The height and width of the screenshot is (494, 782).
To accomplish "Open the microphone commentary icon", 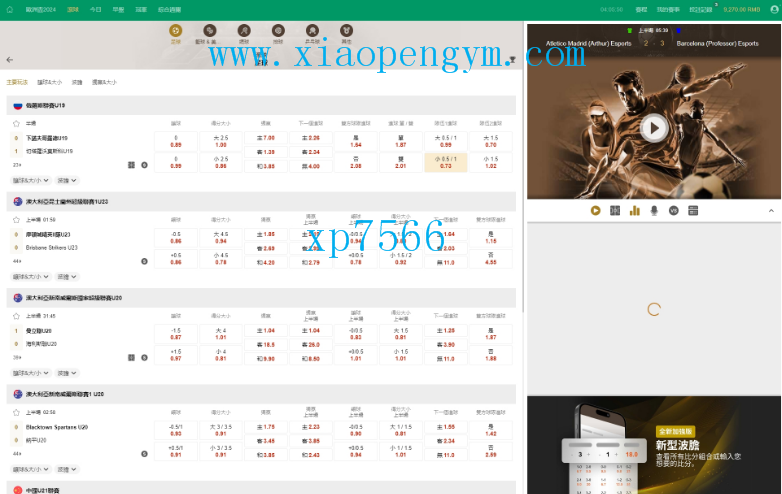I will click(x=654, y=211).
